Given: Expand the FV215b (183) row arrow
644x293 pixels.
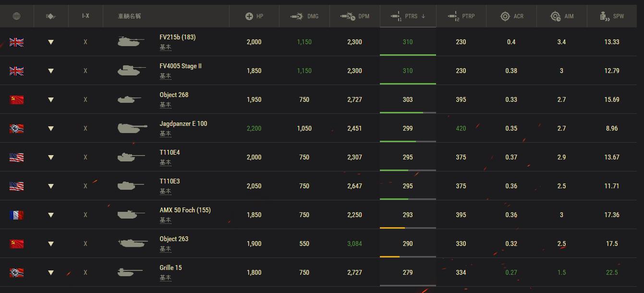Looking at the screenshot, I should coord(51,42).
